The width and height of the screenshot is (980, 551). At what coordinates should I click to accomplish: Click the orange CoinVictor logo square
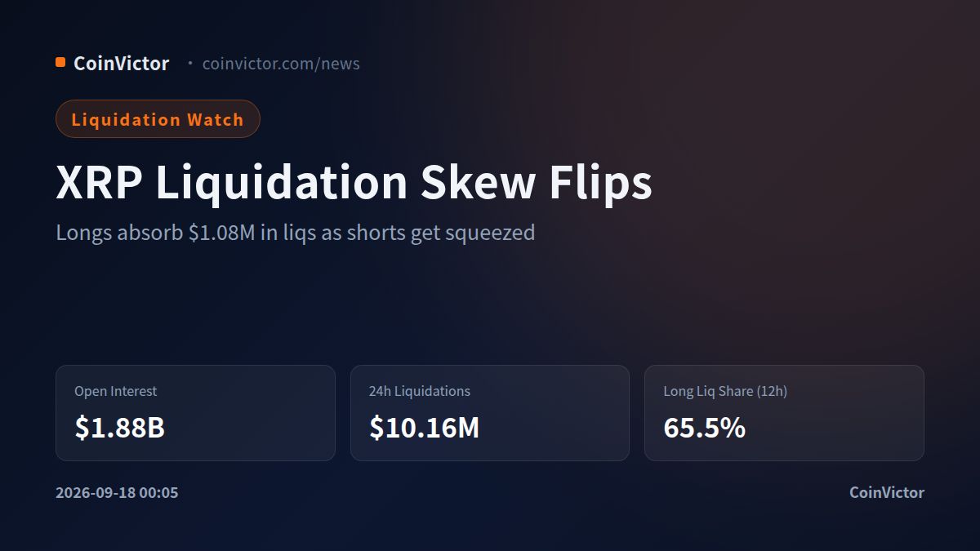point(60,62)
